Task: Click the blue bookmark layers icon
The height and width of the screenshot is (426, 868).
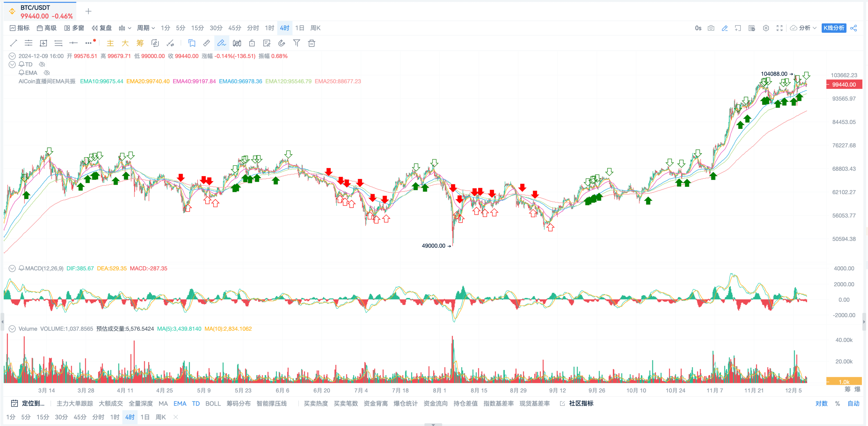Action: [x=192, y=43]
